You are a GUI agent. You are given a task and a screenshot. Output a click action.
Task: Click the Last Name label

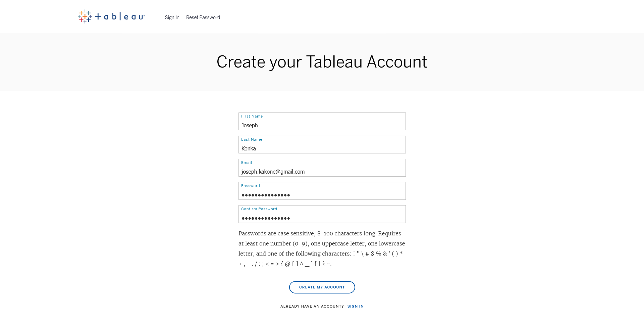[252, 139]
